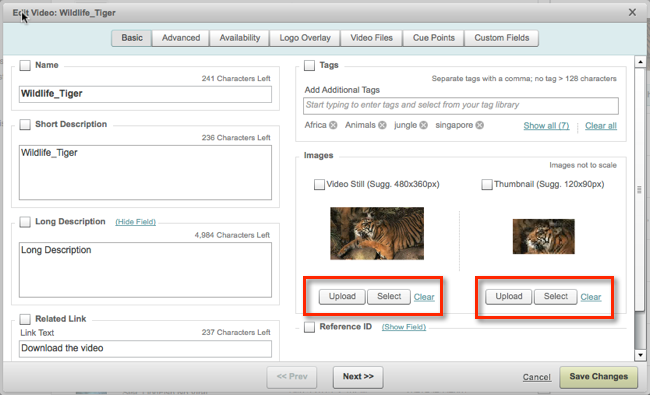Check the Short Description checkbox
This screenshot has height=395, width=650.
click(x=25, y=124)
